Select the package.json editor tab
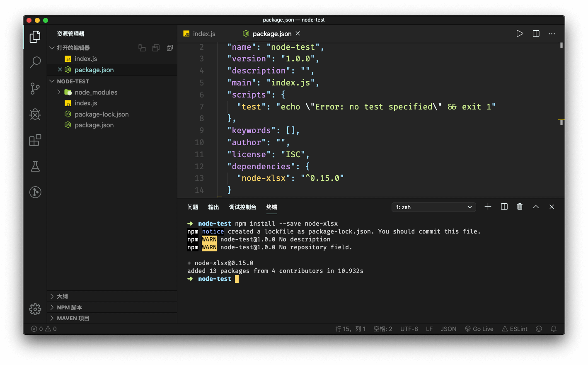 coord(272,34)
